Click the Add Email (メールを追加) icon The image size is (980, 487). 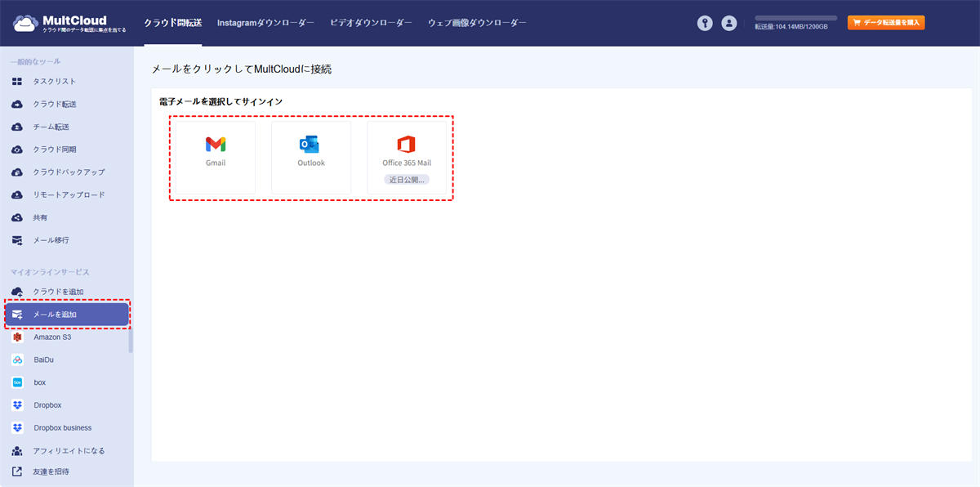click(x=17, y=315)
